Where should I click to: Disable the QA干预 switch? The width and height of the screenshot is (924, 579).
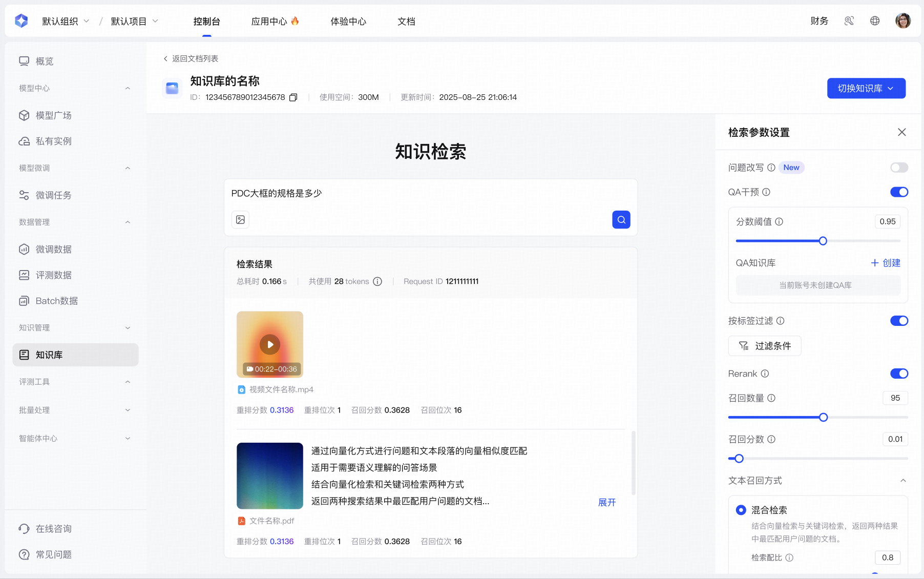tap(899, 192)
